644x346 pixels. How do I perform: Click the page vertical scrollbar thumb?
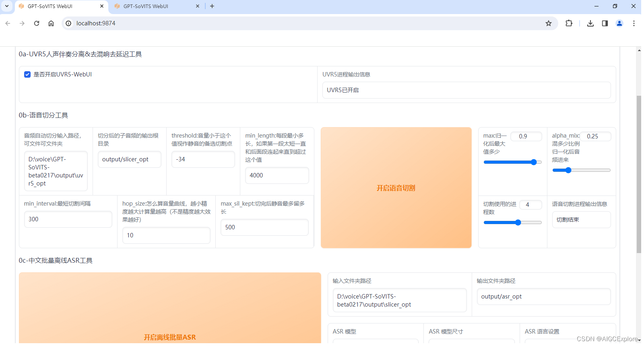coord(639,174)
